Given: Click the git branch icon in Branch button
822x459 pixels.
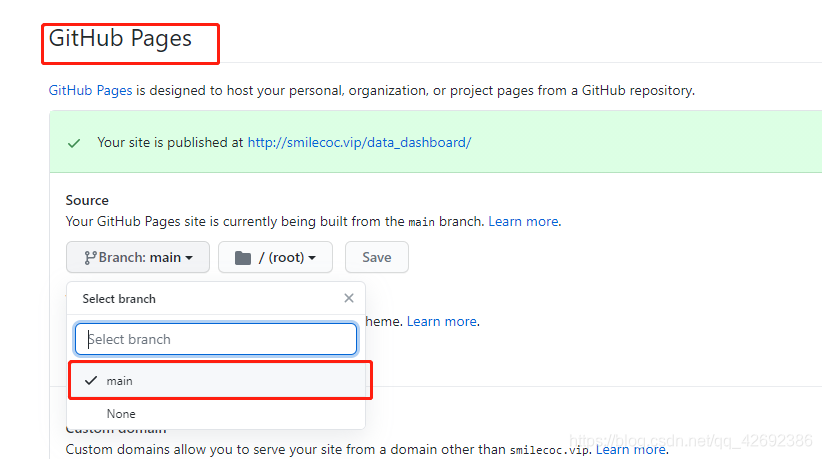Looking at the screenshot, I should [x=90, y=258].
